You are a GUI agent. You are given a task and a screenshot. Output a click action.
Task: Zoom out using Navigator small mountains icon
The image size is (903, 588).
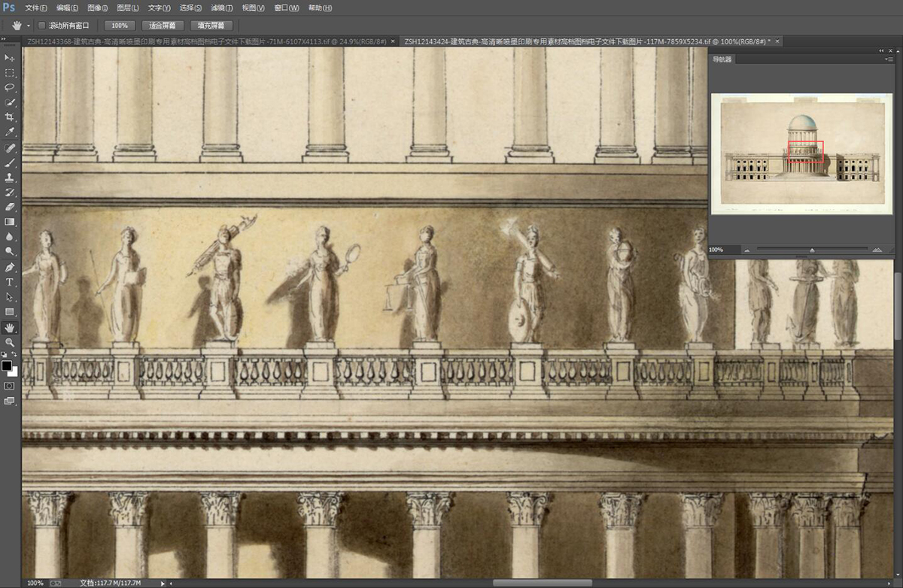coord(746,250)
